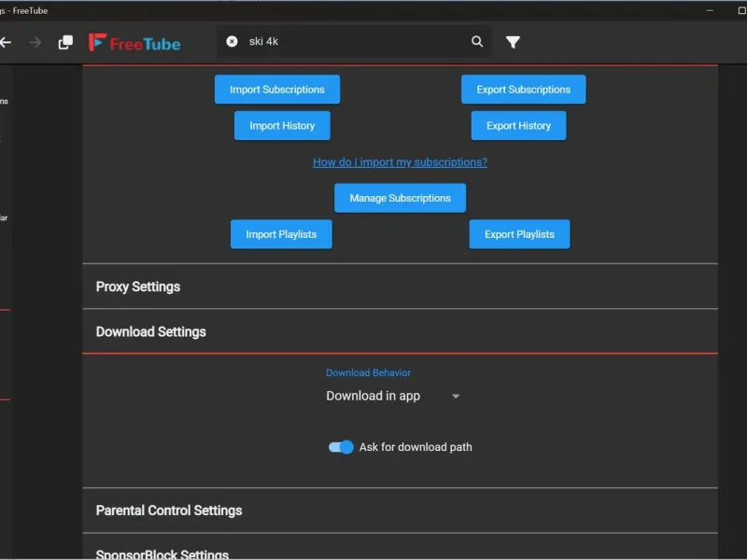Click the FreeTube logo
The image size is (747, 560).
point(134,43)
